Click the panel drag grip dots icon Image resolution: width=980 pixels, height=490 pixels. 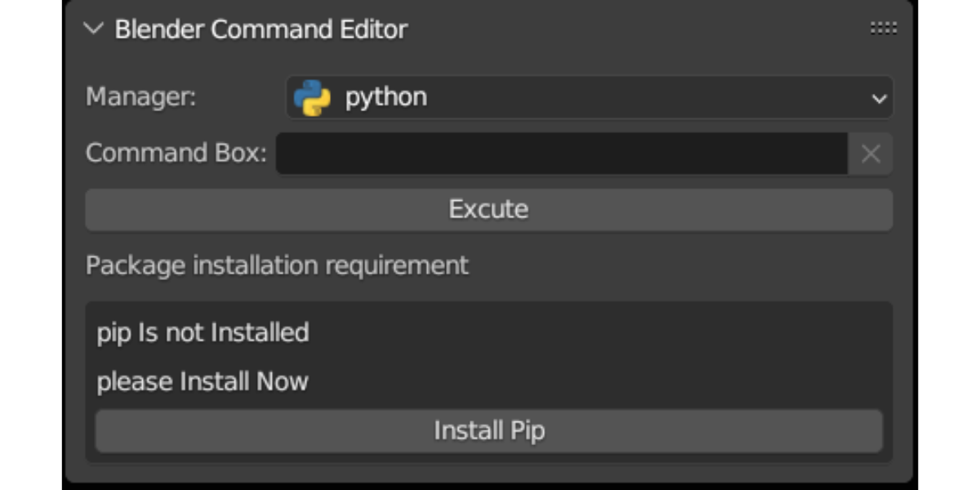tap(883, 29)
